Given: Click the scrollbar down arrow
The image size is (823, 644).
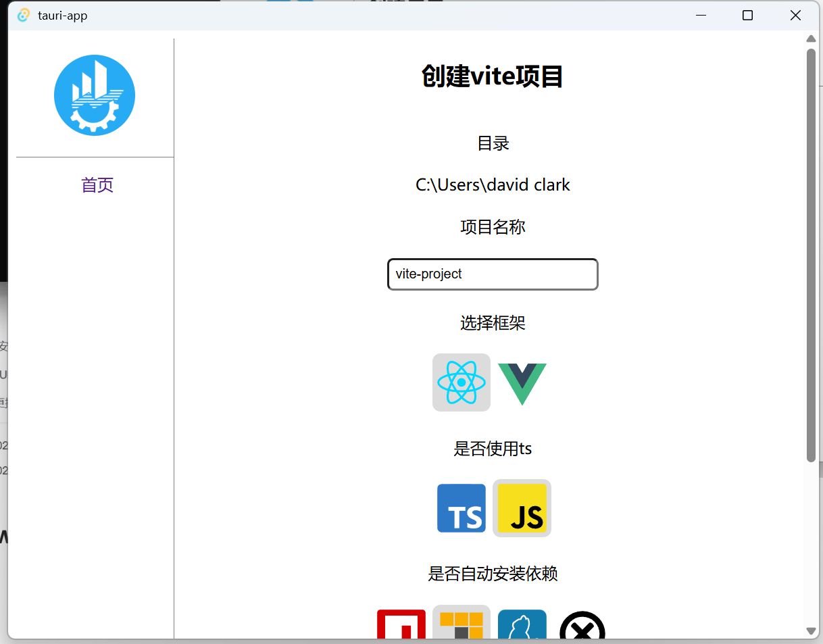Looking at the screenshot, I should click(x=812, y=631).
